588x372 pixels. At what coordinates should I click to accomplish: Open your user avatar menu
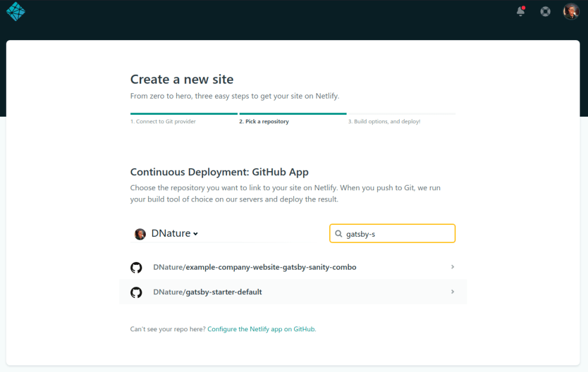click(571, 11)
